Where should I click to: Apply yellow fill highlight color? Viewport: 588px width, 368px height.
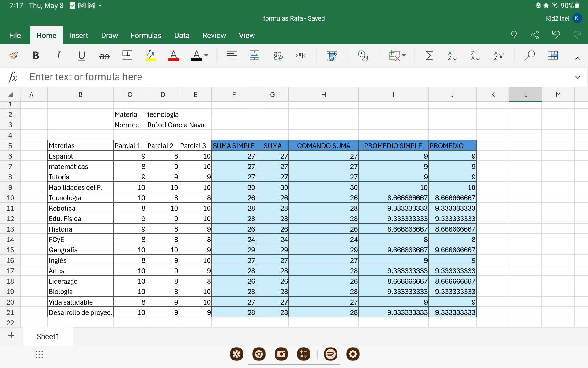pos(150,56)
